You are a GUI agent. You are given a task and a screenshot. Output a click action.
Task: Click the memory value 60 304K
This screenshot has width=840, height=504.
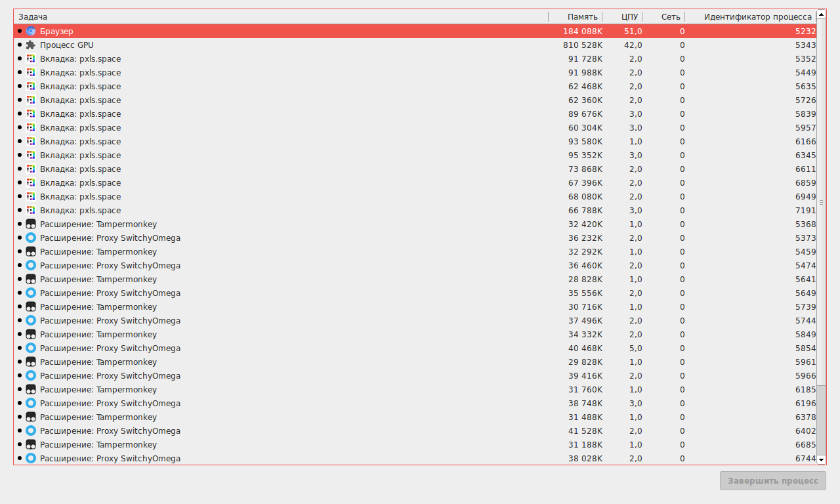click(x=585, y=128)
